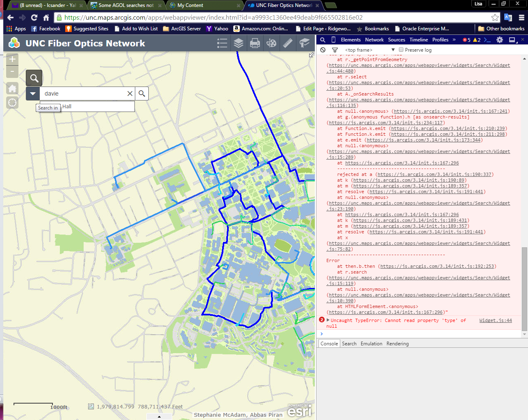The height and width of the screenshot is (420, 528).
Task: Select the Emulation drawer tab
Action: (x=371, y=344)
